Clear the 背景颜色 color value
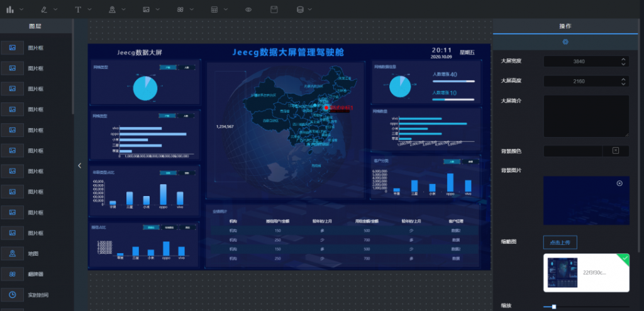 pos(615,151)
